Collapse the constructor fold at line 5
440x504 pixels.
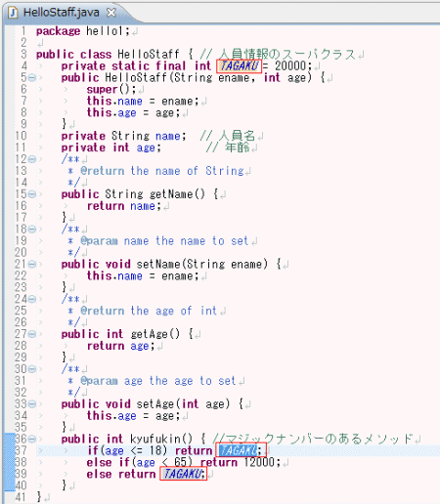(x=32, y=77)
